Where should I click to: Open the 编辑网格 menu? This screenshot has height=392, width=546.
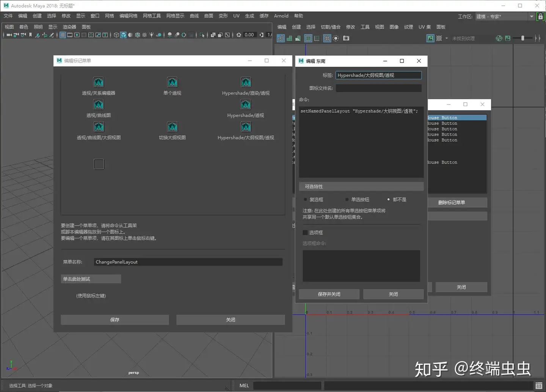(128, 16)
